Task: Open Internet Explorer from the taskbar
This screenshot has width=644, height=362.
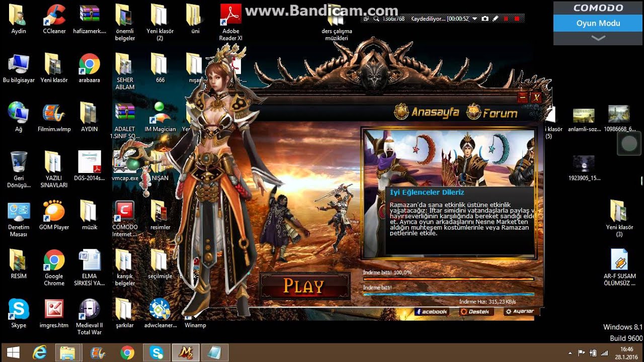Action: coord(39,352)
